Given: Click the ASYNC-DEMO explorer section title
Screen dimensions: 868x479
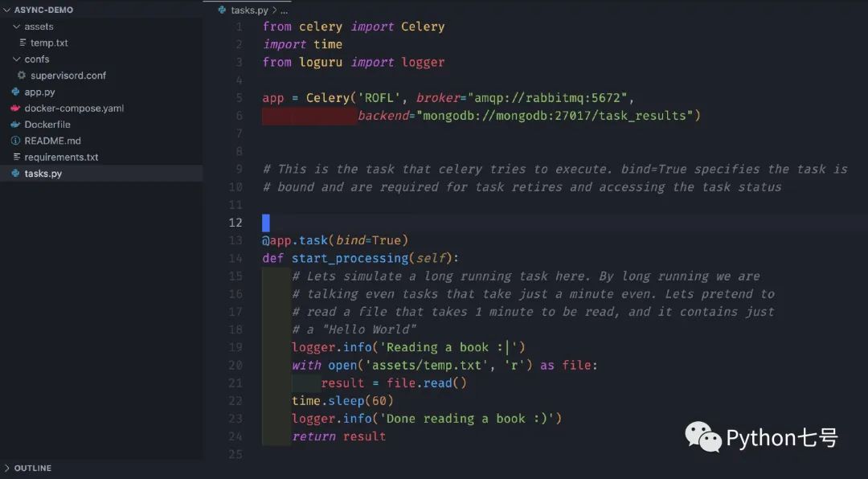Looking at the screenshot, I should coord(43,10).
